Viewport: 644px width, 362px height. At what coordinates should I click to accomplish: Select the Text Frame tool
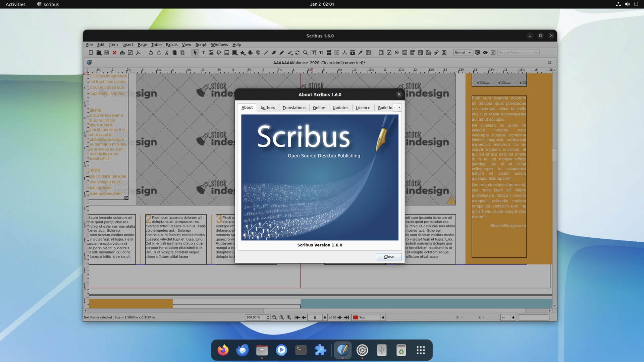[x=203, y=53]
